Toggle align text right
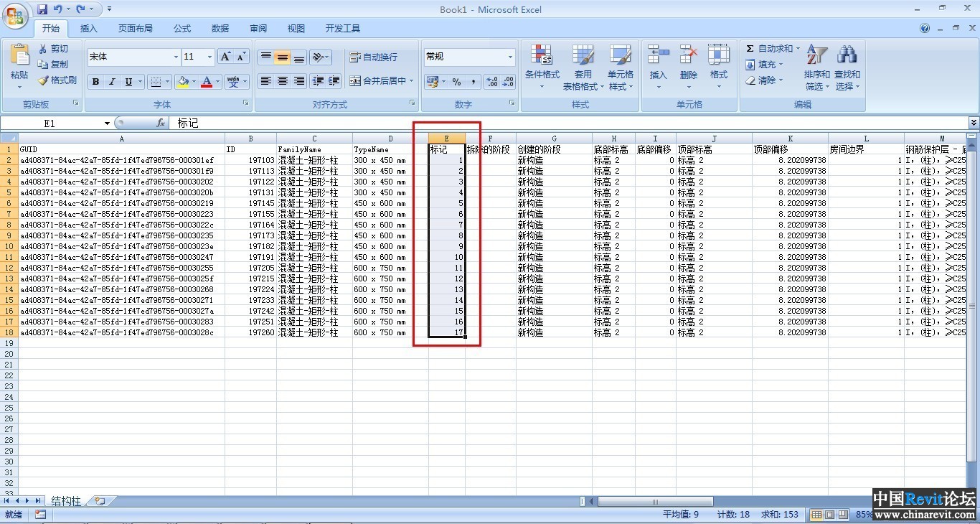Viewport: 980px width, 524px height. (x=299, y=81)
